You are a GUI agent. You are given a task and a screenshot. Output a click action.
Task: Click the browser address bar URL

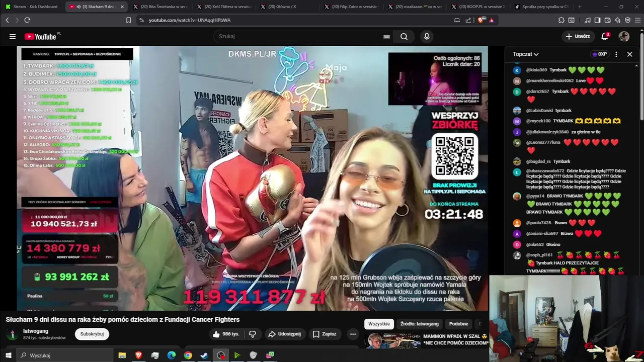point(189,20)
